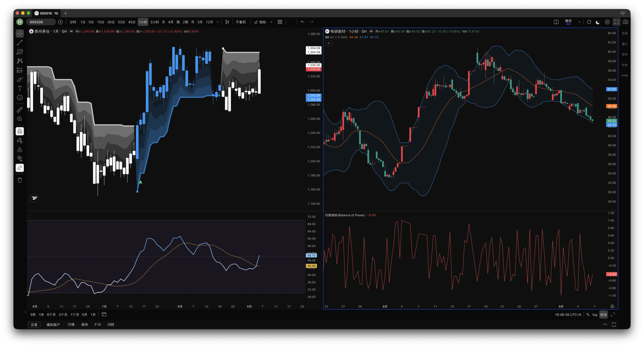Select the 2小时 timeframe
The width and height of the screenshot is (644, 347).
tap(155, 22)
